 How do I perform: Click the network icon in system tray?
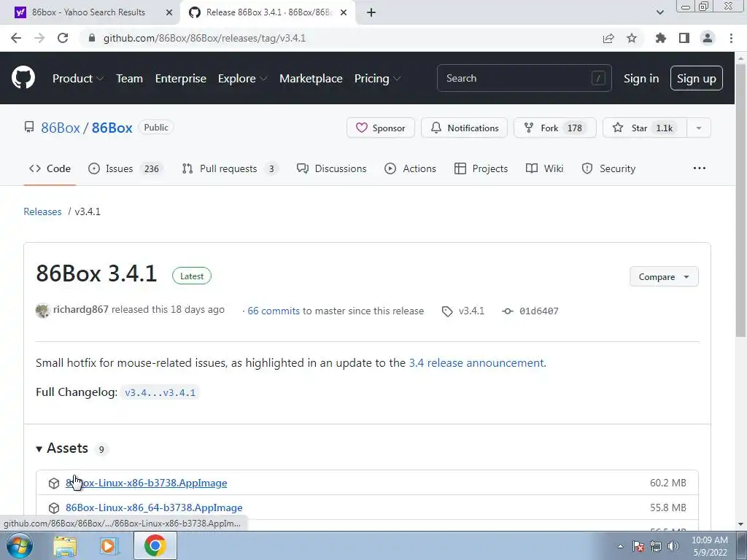656,546
